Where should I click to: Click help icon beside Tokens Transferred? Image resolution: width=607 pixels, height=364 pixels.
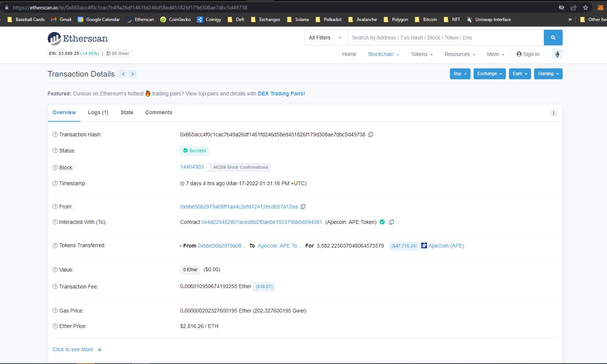coord(55,245)
